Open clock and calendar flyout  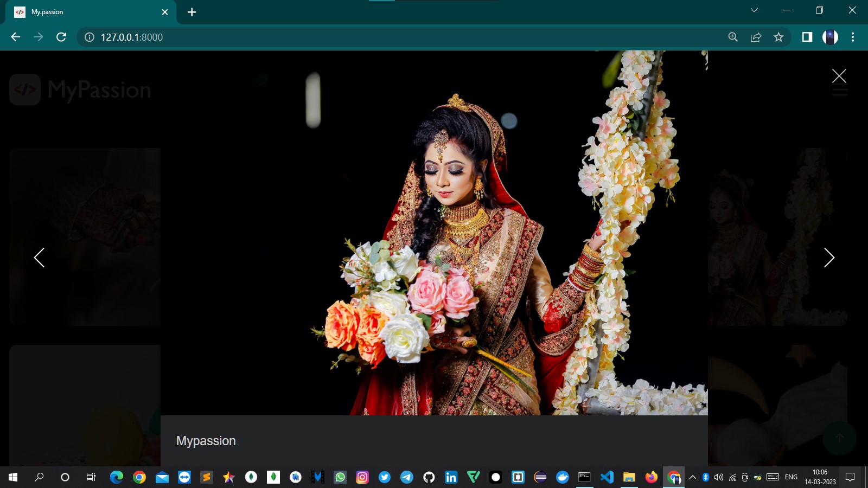click(x=820, y=477)
